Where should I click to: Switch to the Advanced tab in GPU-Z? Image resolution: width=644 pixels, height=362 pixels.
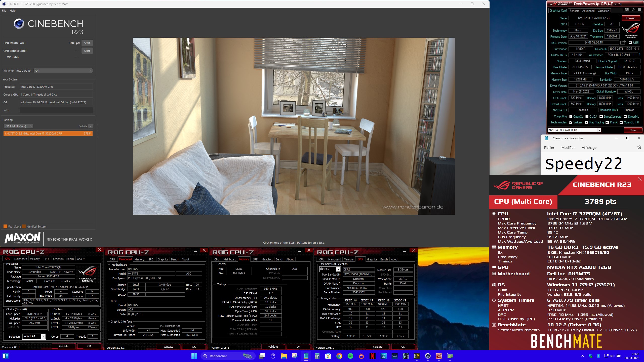[x=588, y=11]
